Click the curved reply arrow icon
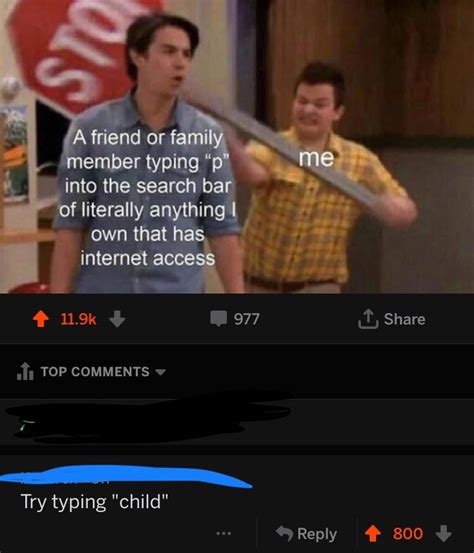The height and width of the screenshot is (553, 474). [284, 533]
